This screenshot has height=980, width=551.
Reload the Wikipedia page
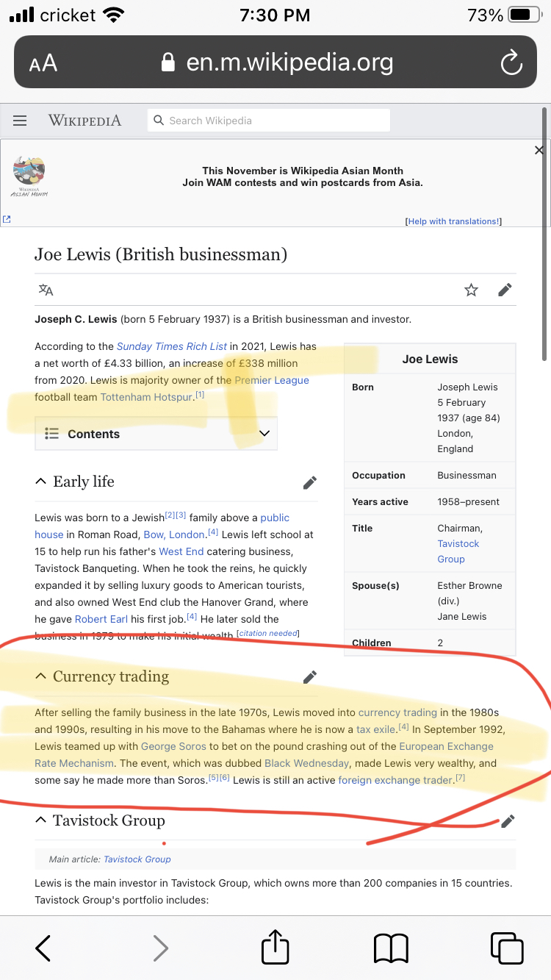coord(511,64)
